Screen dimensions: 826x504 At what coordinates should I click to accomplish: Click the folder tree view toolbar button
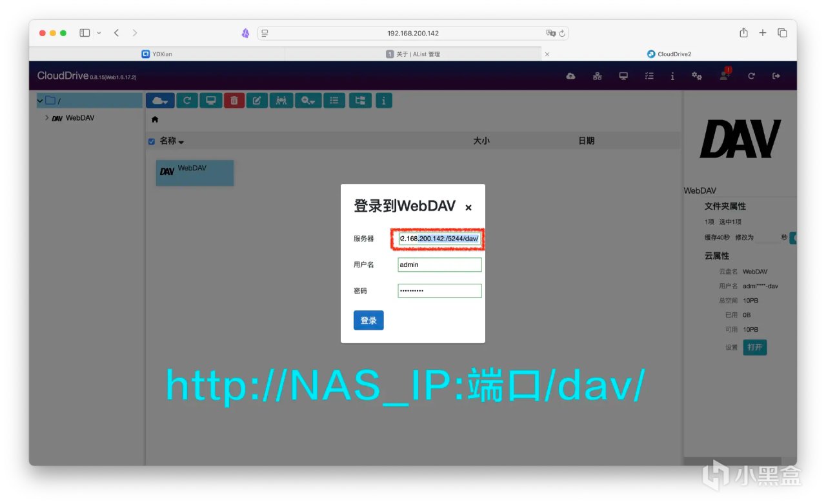(360, 101)
